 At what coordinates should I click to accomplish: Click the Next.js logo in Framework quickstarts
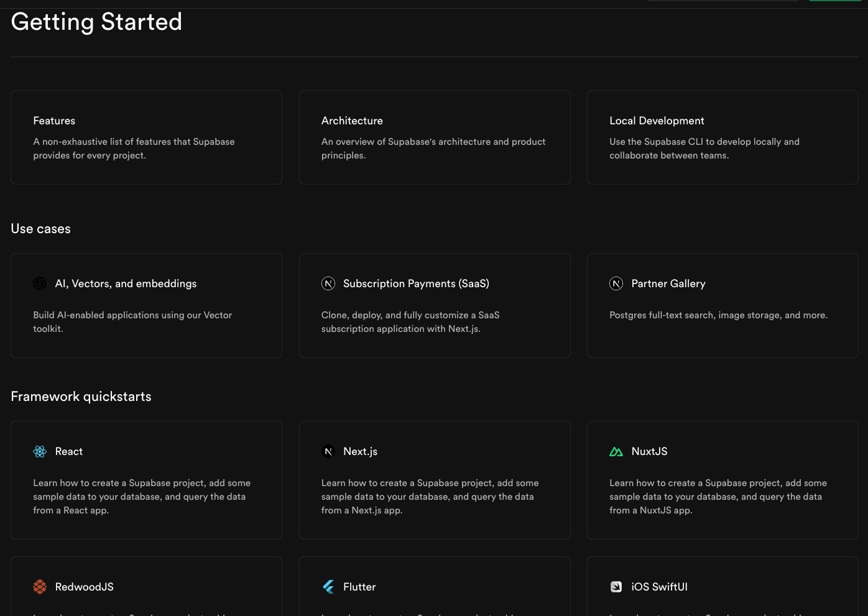328,451
